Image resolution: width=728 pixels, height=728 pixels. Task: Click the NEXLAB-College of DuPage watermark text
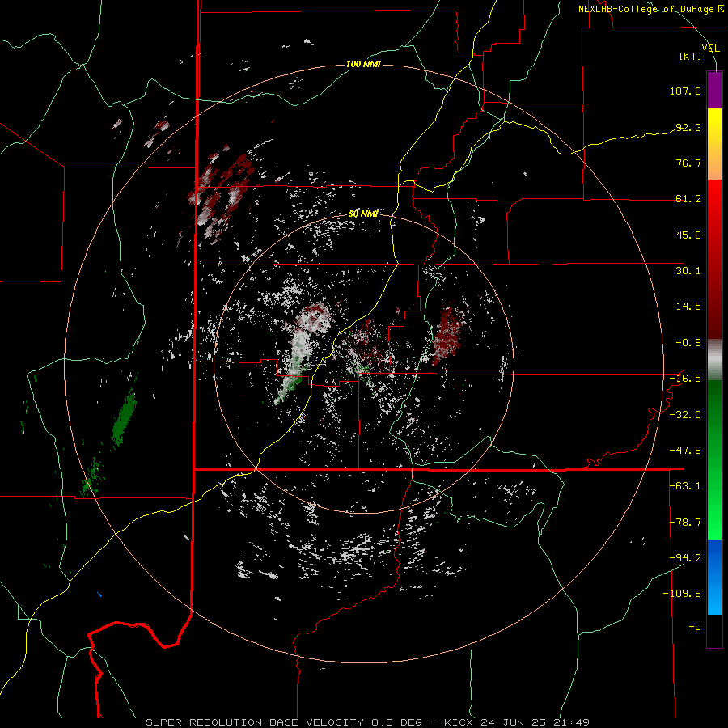tap(650, 9)
